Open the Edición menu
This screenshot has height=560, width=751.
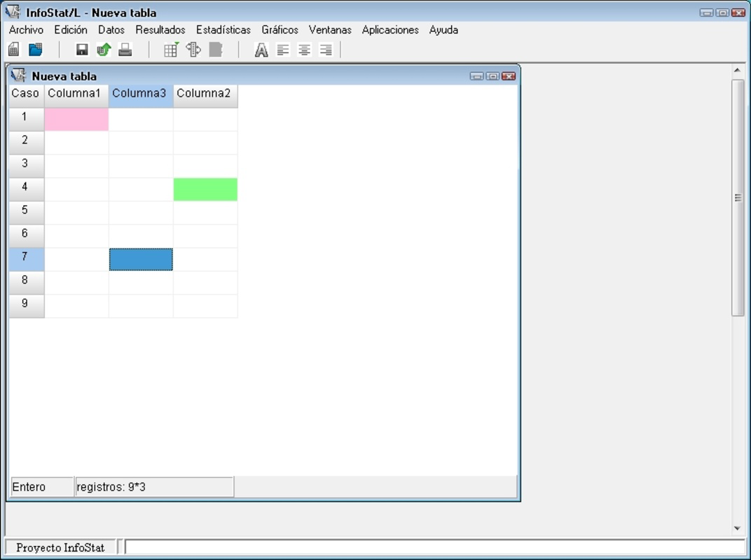tap(70, 29)
